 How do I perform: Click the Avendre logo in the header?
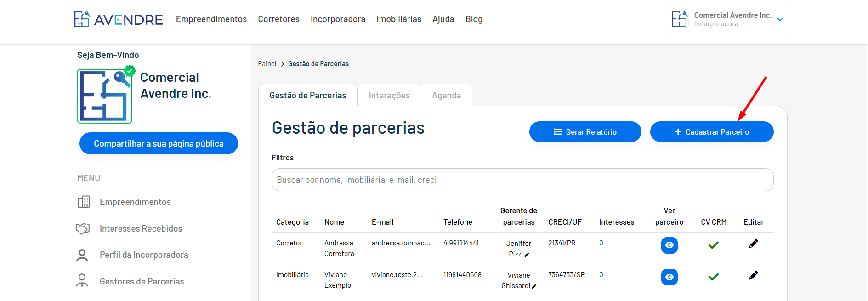coord(119,19)
